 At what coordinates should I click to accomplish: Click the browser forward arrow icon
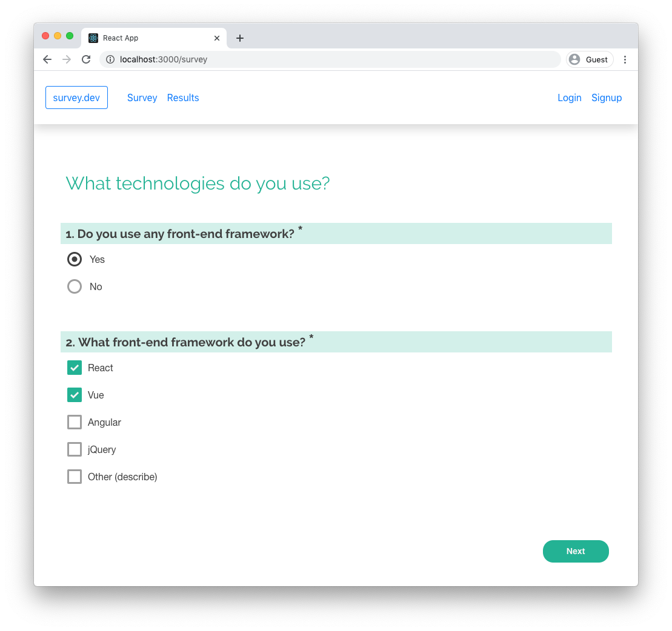66,59
